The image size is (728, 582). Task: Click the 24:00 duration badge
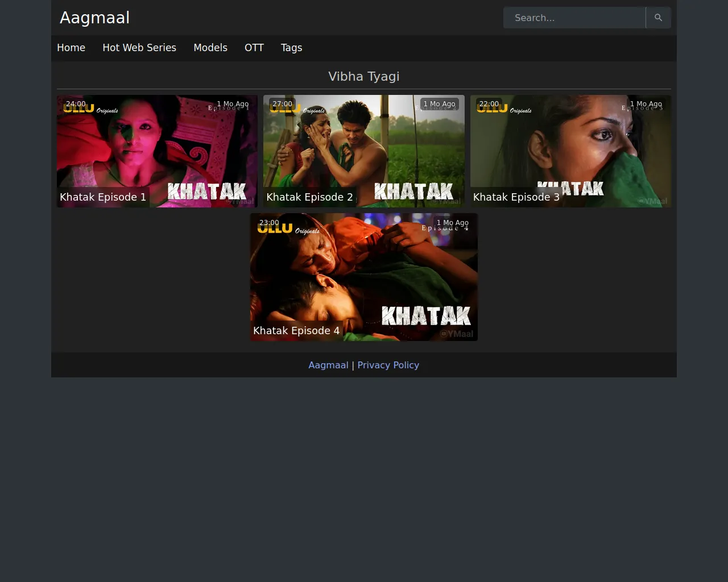pos(76,104)
